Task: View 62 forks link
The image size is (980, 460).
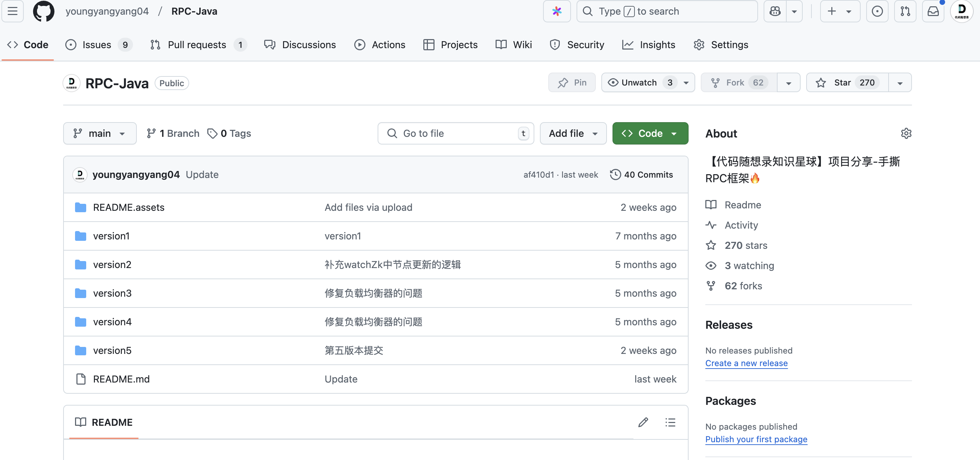Action: tap(734, 286)
